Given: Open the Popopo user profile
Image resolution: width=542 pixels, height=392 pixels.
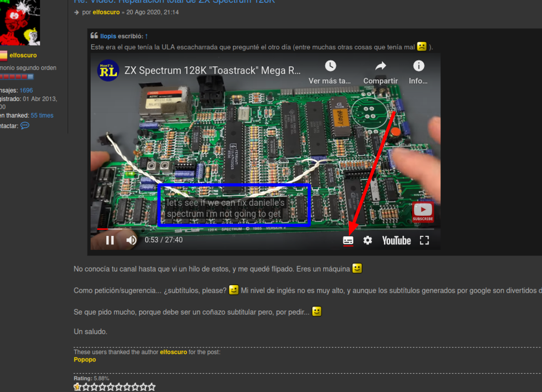Looking at the screenshot, I should (x=85, y=360).
